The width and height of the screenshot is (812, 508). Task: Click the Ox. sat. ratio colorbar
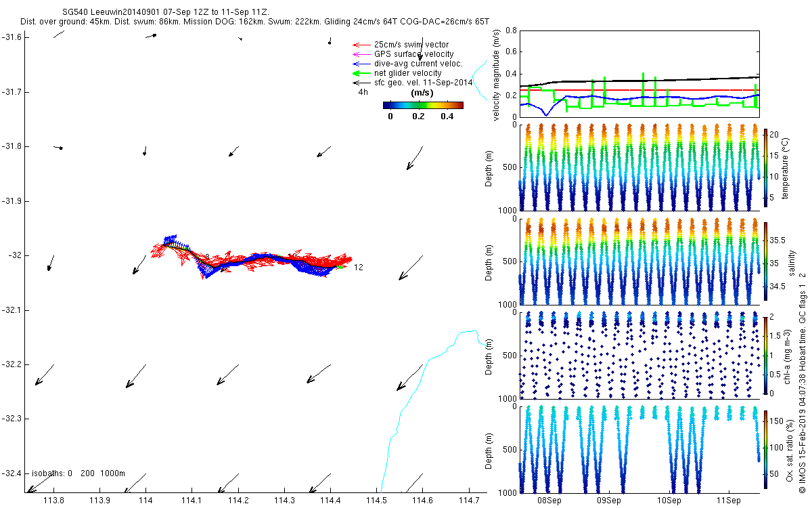(766, 449)
